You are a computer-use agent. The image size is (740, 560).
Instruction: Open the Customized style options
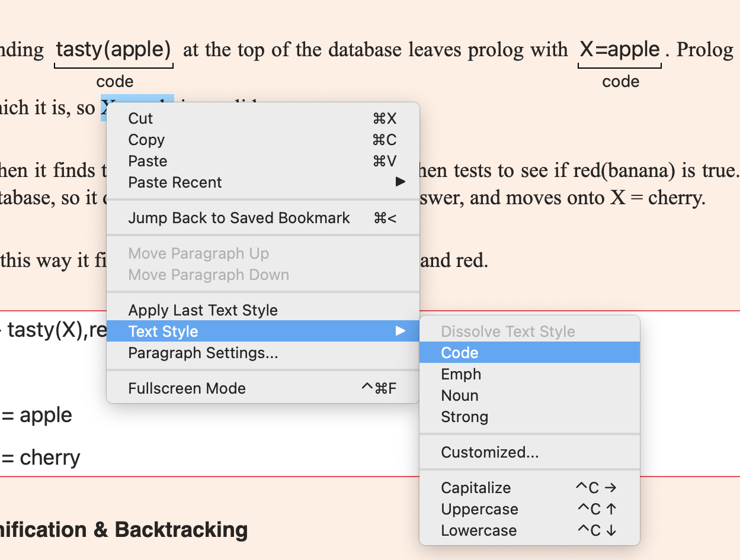490,452
